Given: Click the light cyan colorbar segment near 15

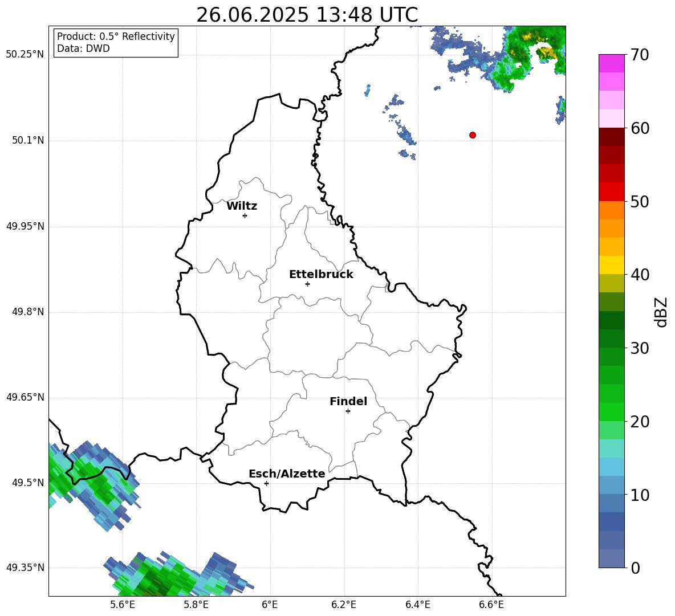Looking at the screenshot, I should click(x=611, y=448).
